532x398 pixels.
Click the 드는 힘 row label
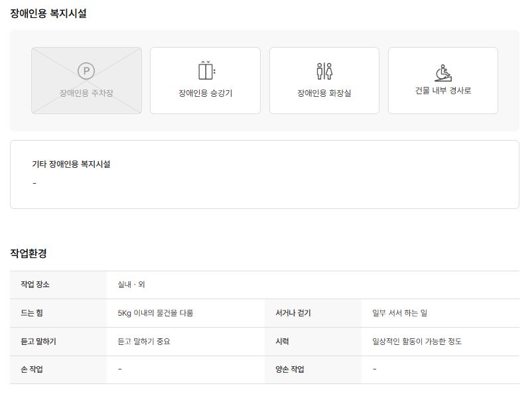[32, 313]
